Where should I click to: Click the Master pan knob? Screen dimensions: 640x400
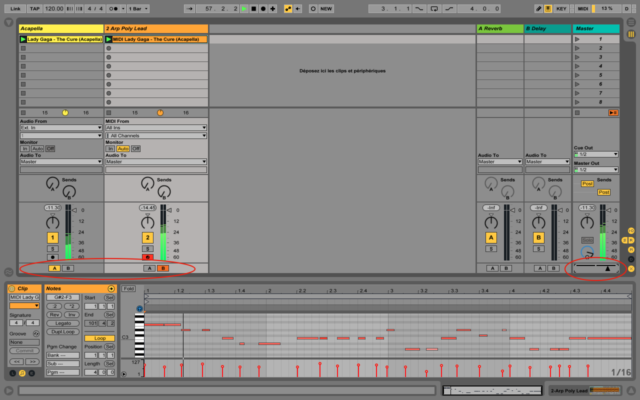tap(587, 222)
